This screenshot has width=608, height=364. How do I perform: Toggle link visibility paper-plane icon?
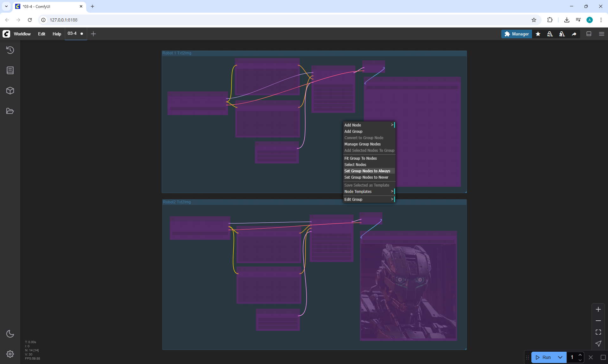pyautogui.click(x=598, y=343)
